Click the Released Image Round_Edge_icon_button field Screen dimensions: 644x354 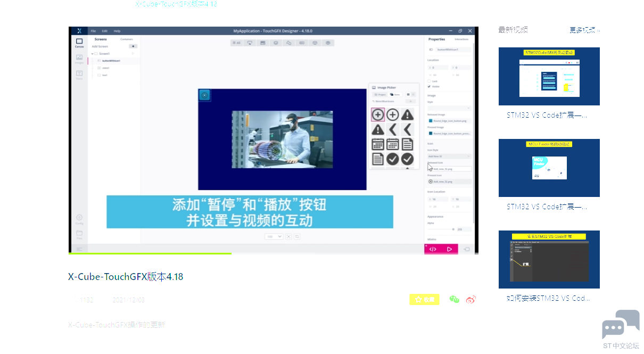click(x=449, y=121)
